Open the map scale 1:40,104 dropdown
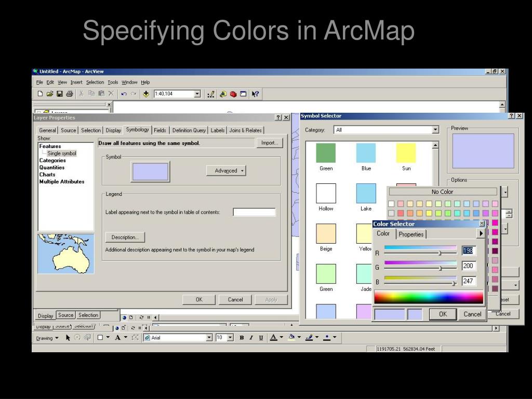532x399 pixels. click(x=197, y=94)
